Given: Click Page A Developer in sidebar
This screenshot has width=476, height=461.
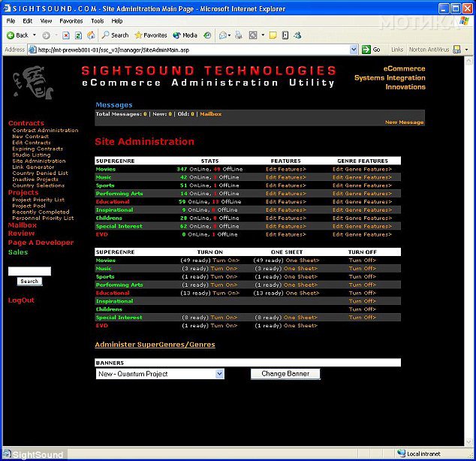Looking at the screenshot, I should [41, 243].
